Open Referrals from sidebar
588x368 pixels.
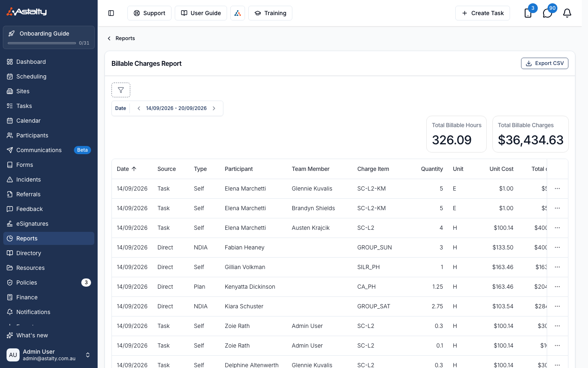49,194
